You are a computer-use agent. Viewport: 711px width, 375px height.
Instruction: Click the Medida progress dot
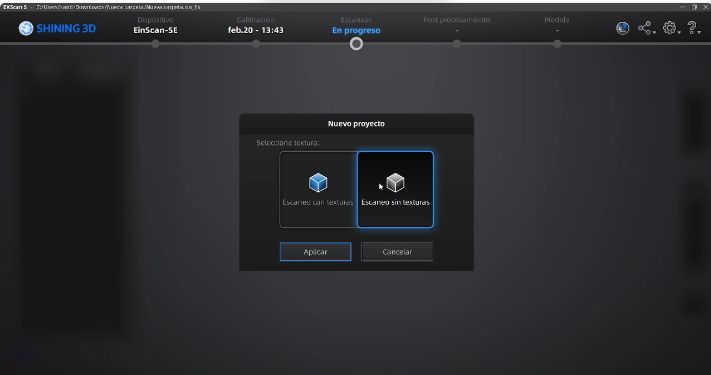pyautogui.click(x=557, y=44)
